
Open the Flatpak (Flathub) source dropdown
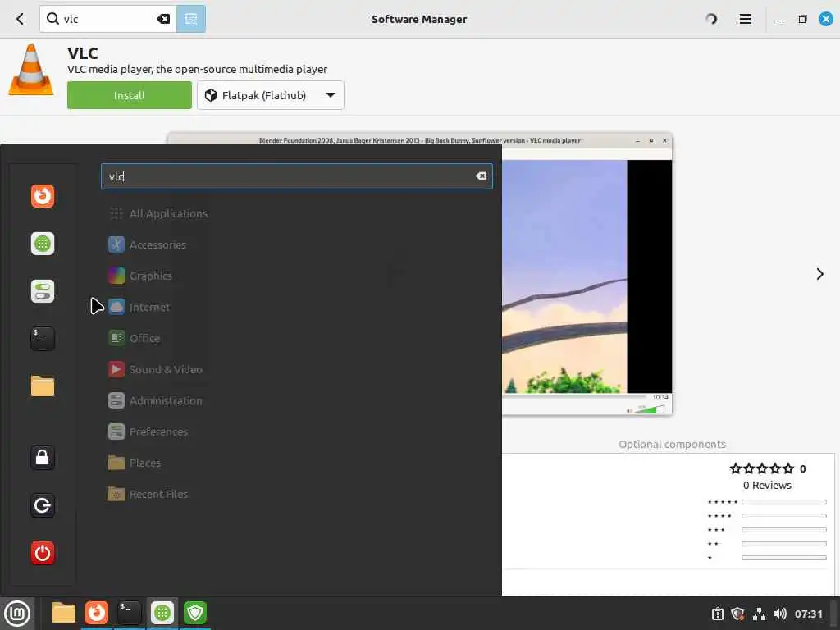tap(271, 95)
